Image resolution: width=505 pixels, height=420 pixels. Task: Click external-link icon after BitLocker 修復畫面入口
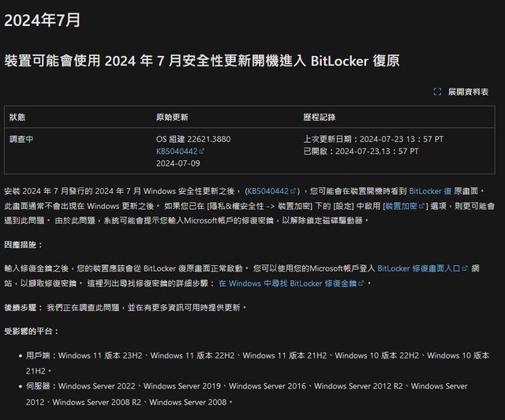(x=464, y=268)
